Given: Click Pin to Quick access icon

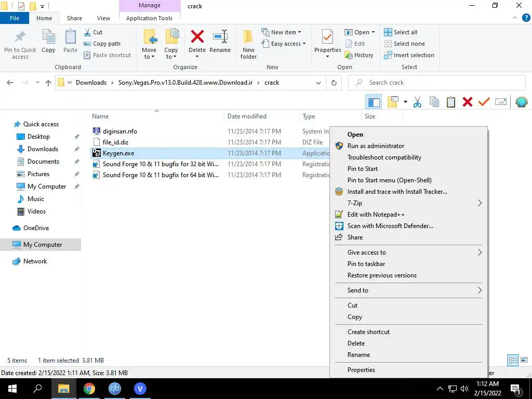Looking at the screenshot, I should coord(20,37).
